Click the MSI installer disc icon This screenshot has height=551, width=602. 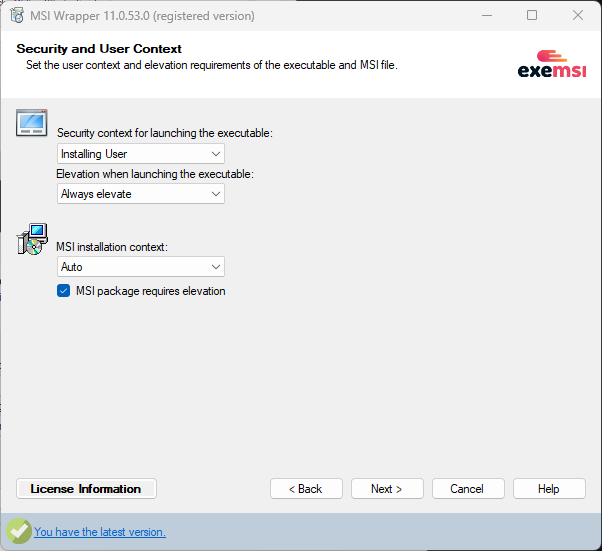click(x=32, y=239)
